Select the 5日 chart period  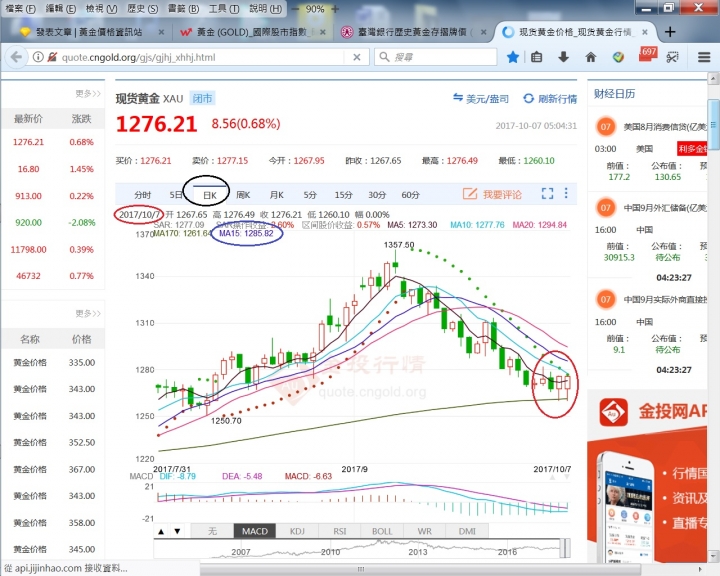pyautogui.click(x=176, y=195)
